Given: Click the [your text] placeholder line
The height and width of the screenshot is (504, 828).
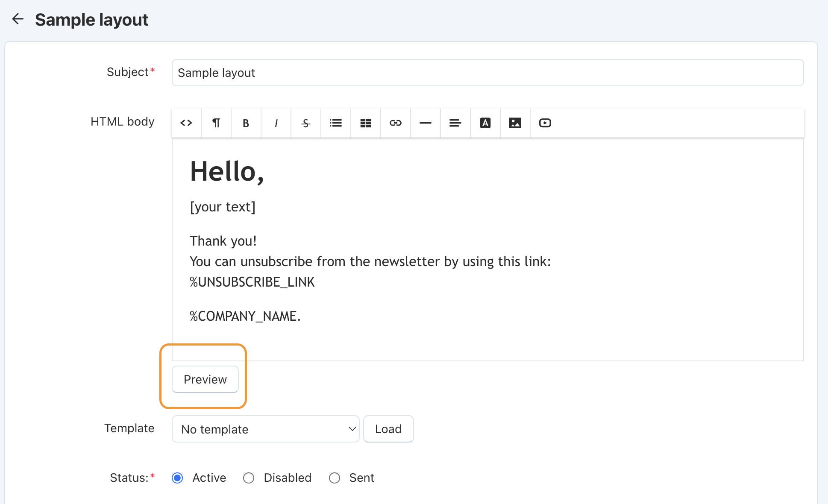Looking at the screenshot, I should click(x=223, y=207).
